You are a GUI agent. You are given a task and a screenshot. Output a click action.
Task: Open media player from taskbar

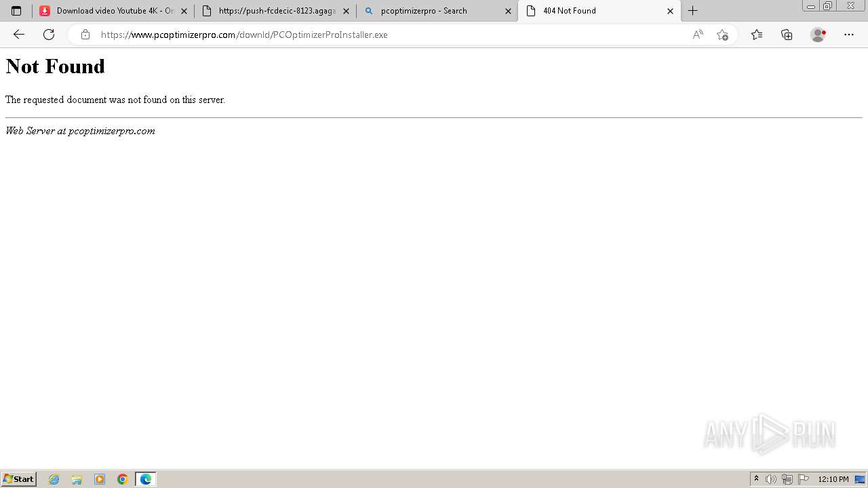(100, 479)
